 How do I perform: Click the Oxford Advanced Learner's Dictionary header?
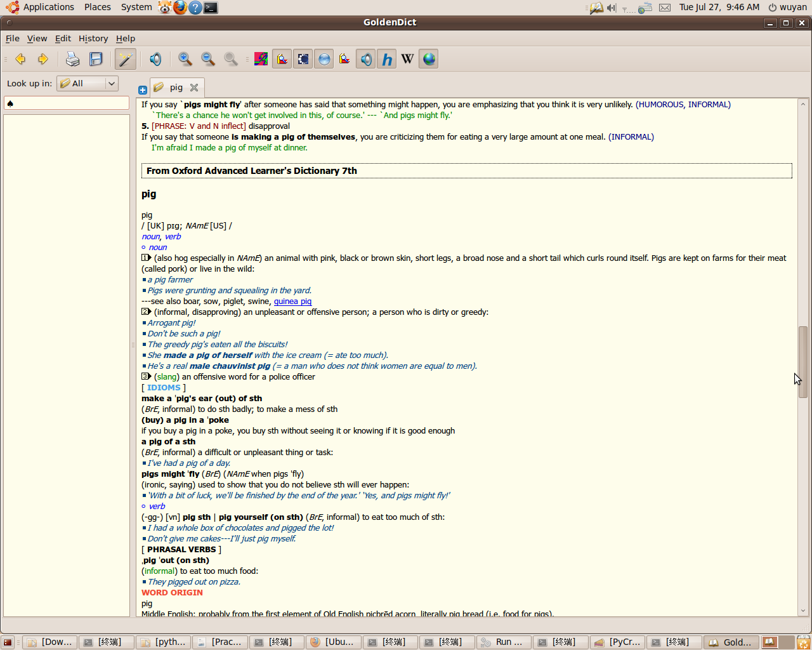466,171
